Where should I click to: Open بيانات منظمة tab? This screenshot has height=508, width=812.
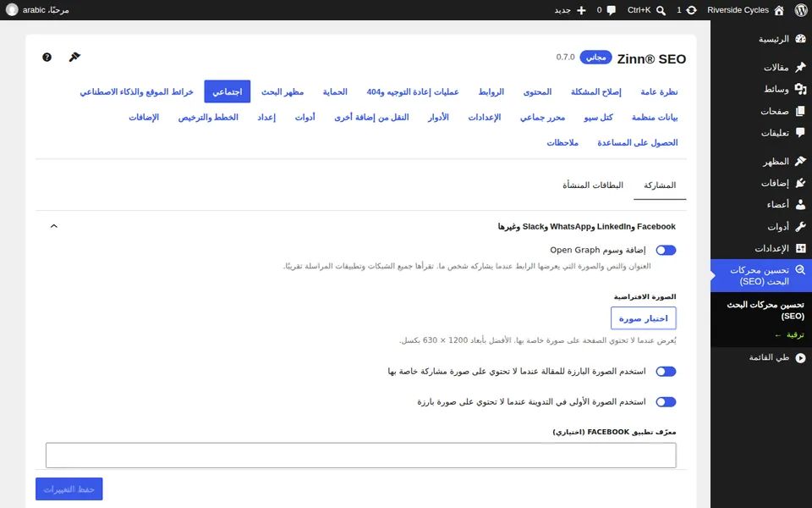coord(655,117)
